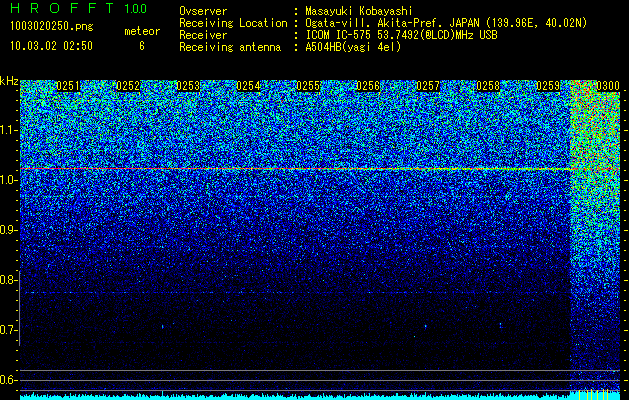Click the 0.7 frequency axis label
This screenshot has width=629, height=400.
[8, 330]
